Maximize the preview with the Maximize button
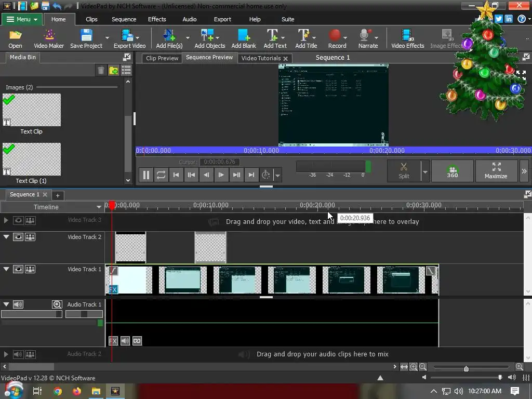Viewport: 532px width, 399px height. tap(496, 170)
